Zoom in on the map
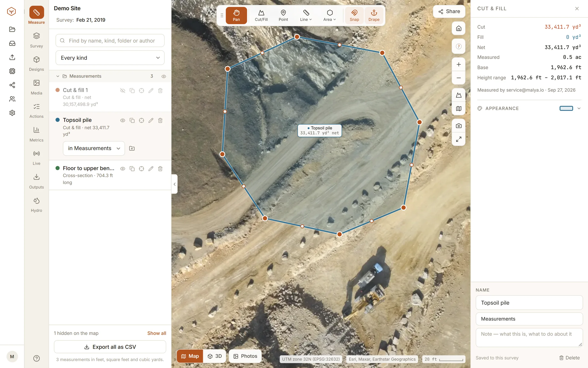Viewport: 588px width, 368px height. coord(458,65)
